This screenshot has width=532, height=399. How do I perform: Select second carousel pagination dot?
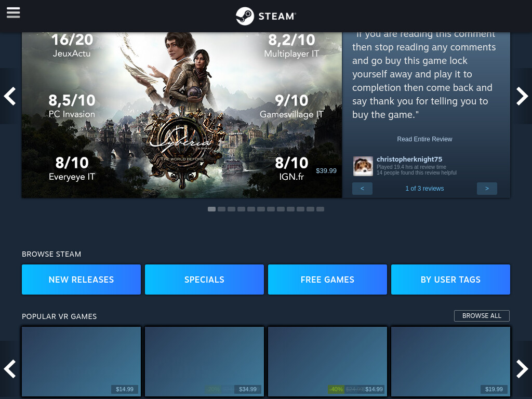(x=221, y=209)
